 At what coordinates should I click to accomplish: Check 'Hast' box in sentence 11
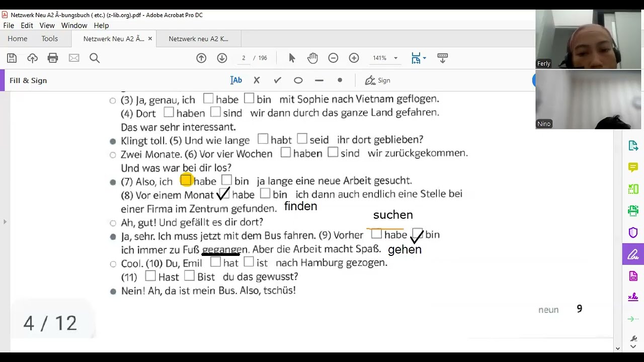point(150,276)
